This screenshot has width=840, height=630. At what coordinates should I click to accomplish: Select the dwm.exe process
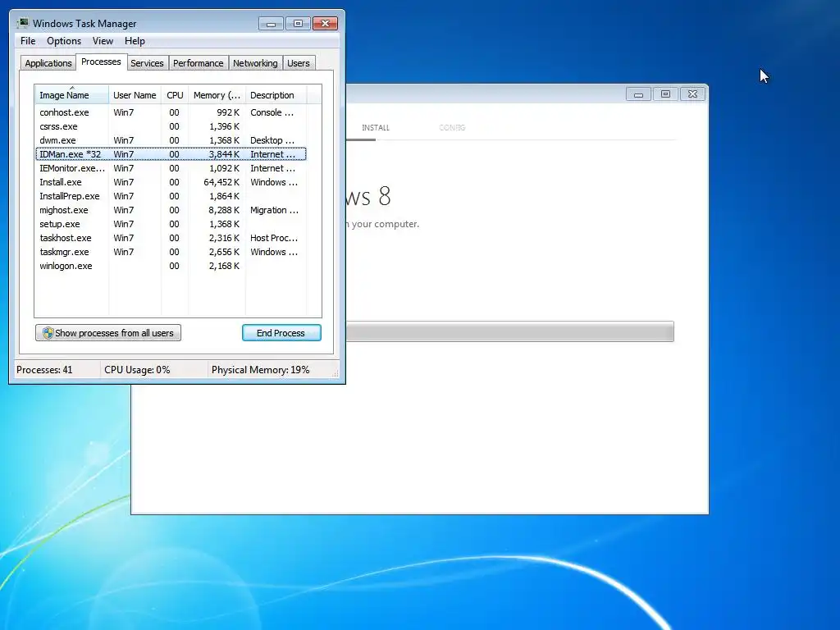pos(171,140)
